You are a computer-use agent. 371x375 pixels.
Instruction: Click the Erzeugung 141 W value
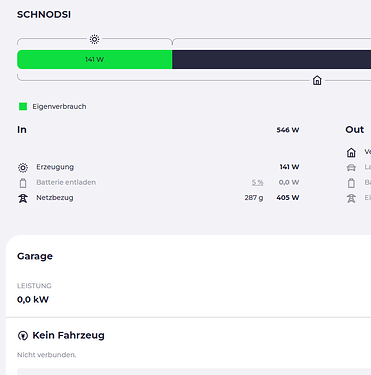(x=289, y=167)
